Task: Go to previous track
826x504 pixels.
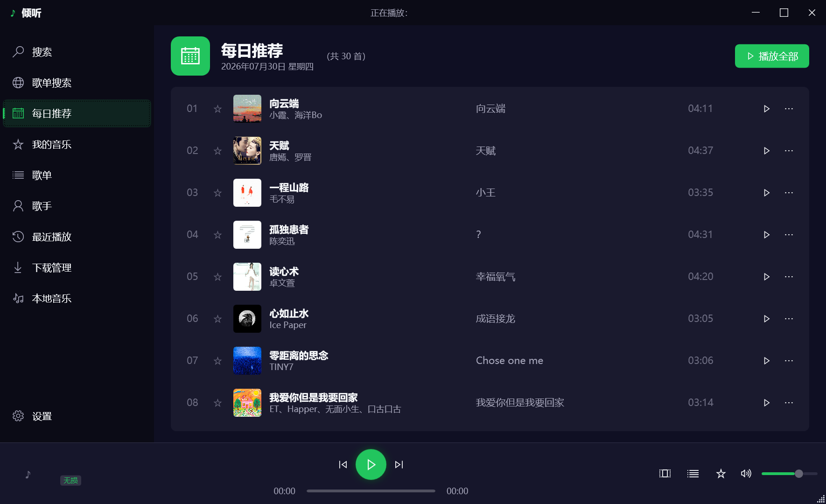Action: 343,464
